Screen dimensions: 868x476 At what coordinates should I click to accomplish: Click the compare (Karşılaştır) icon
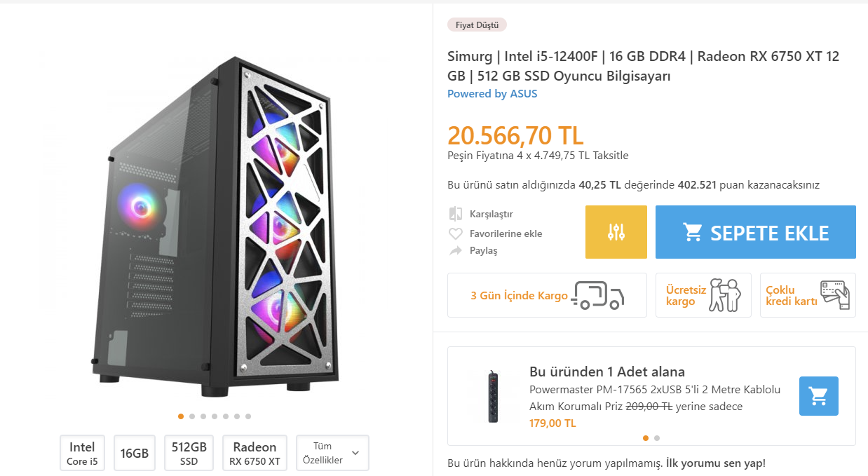coord(456,214)
